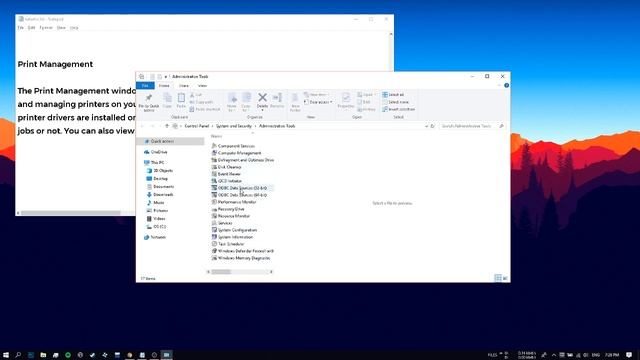
Task: Select Defragment and Optimize Drives item
Action: coord(243,160)
